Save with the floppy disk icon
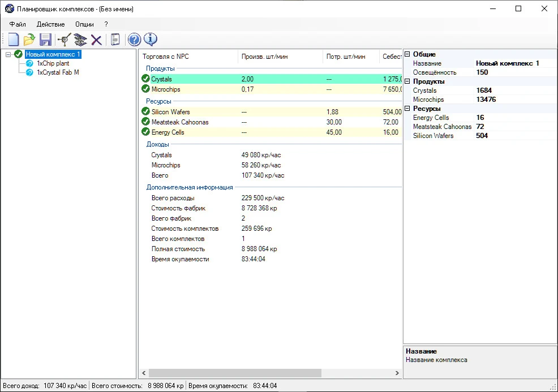558x392 pixels. point(45,40)
